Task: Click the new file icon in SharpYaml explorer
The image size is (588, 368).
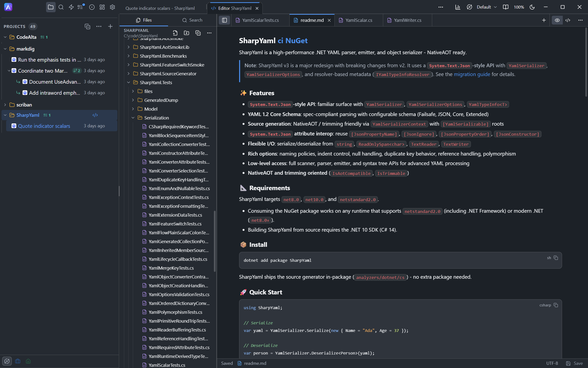Action: pyautogui.click(x=175, y=33)
